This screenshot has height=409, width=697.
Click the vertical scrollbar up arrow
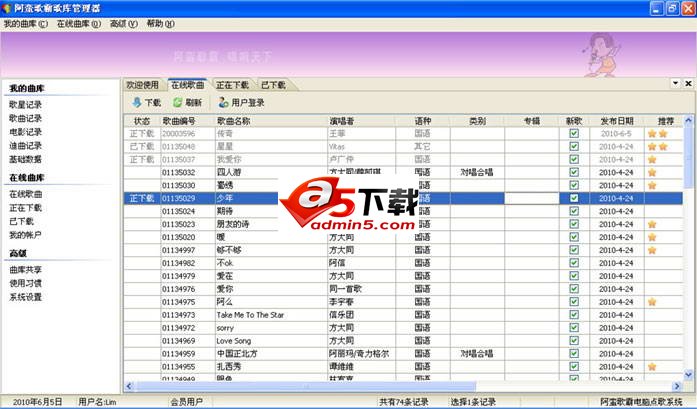pos(688,120)
